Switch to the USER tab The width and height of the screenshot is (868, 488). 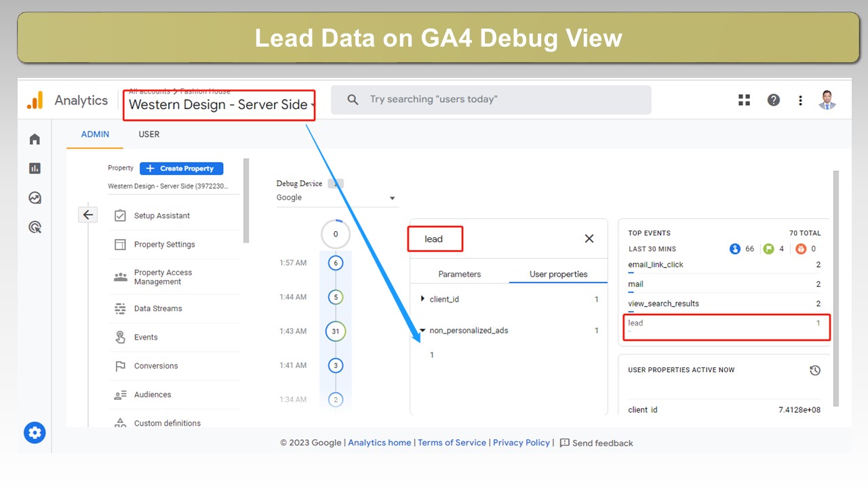pyautogui.click(x=149, y=134)
